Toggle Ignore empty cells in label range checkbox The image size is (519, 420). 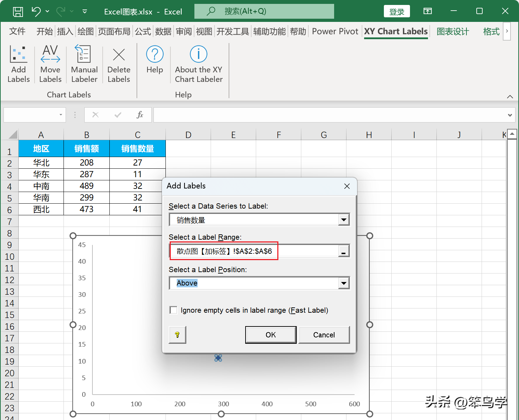173,310
